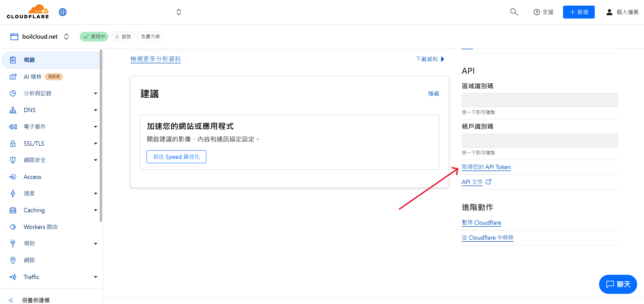
Task: Click the 電子郵件 envelope icon
Action: pos(13,127)
